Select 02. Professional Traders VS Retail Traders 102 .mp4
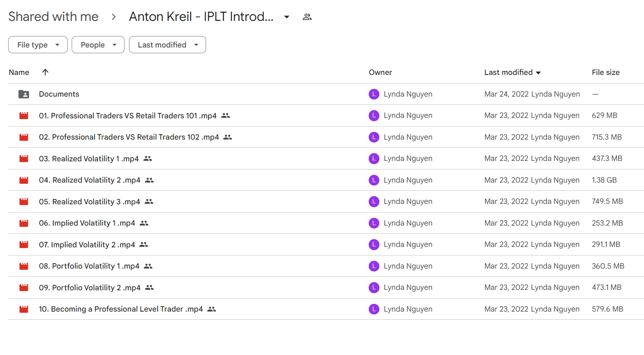This screenshot has width=644, height=355. 129,137
